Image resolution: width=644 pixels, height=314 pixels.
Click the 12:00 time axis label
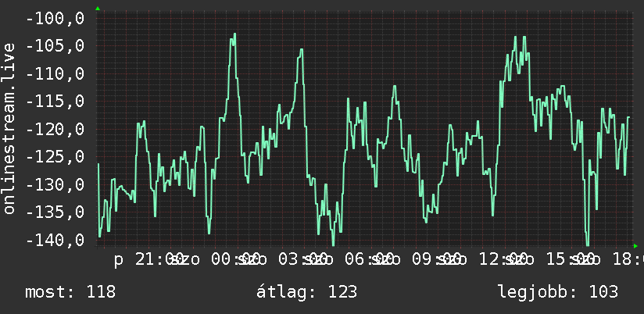click(x=503, y=260)
